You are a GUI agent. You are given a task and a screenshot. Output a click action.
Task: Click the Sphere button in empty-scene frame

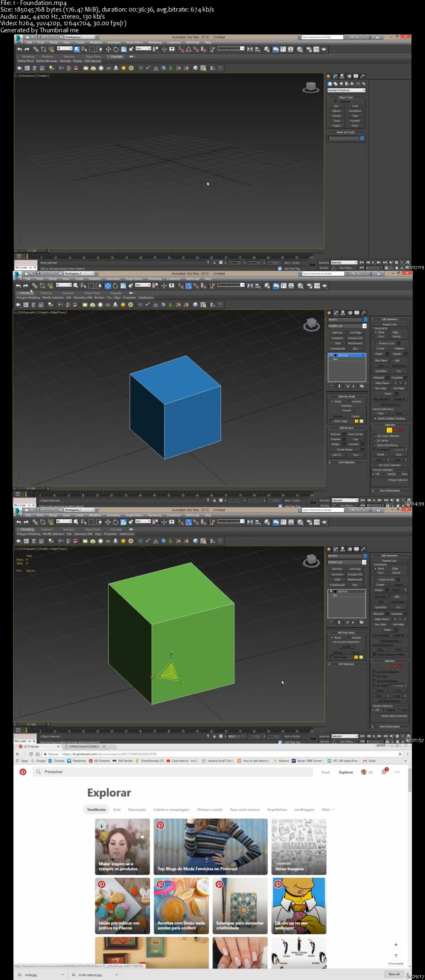point(337,111)
